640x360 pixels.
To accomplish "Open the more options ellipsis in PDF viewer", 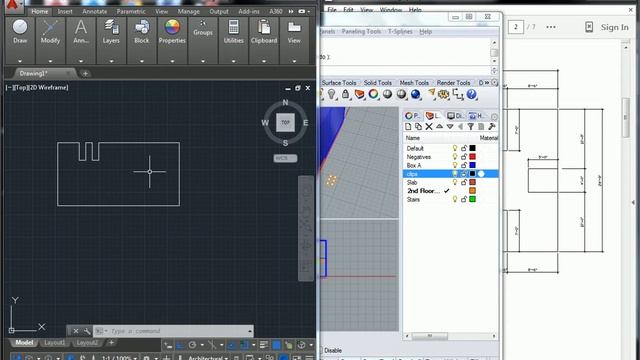I will 551,27.
